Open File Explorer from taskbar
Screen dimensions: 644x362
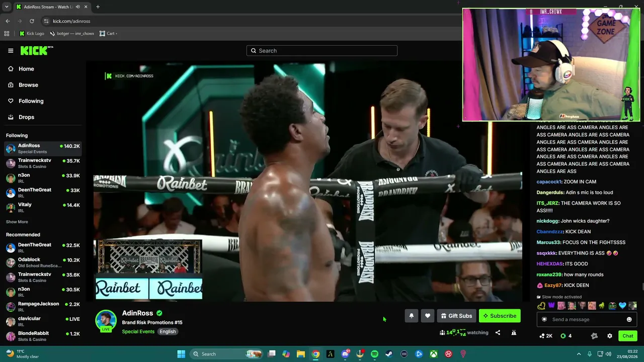point(301,354)
